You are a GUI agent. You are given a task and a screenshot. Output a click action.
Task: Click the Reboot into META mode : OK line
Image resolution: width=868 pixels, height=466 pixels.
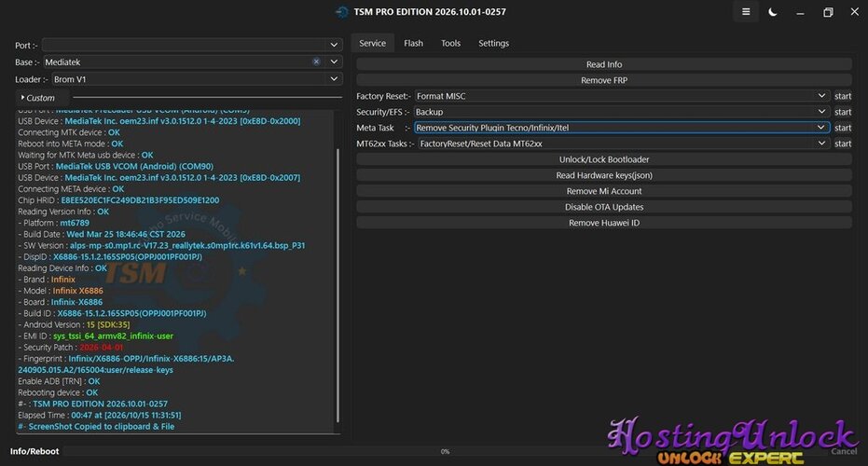pos(70,144)
